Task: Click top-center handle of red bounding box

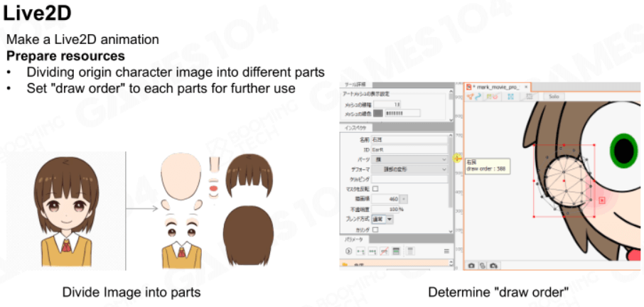Action: click(x=564, y=145)
